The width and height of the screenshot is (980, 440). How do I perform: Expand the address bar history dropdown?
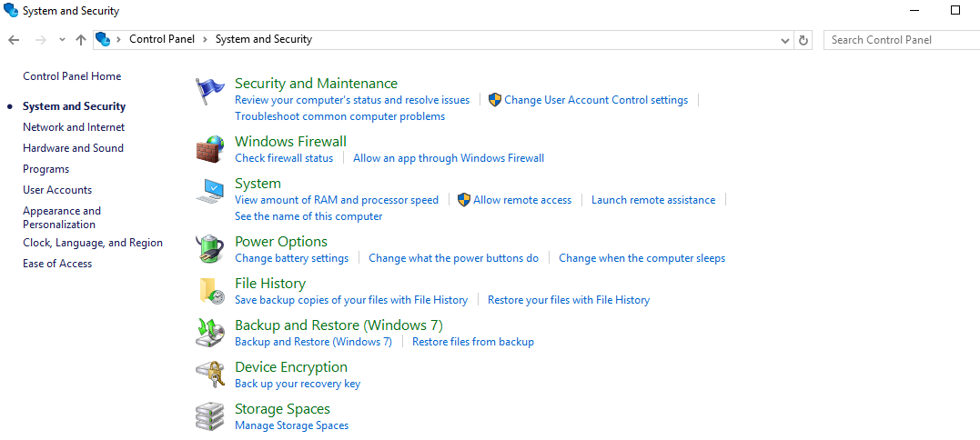(x=785, y=40)
